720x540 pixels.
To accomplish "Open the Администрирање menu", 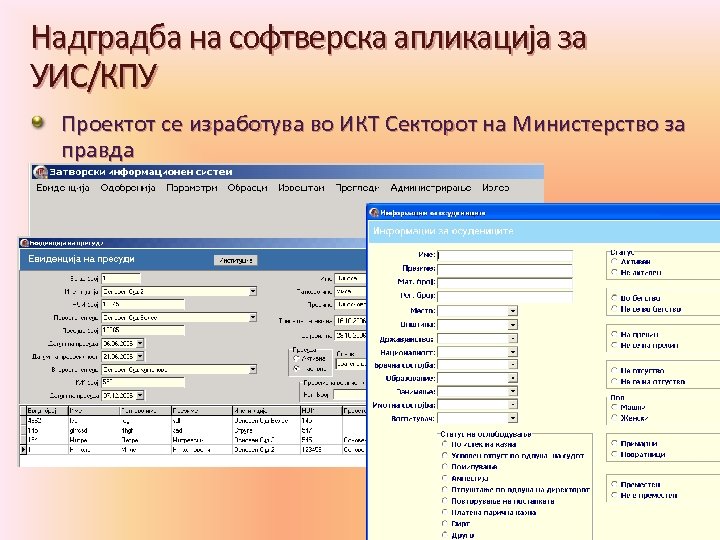I will point(431,188).
